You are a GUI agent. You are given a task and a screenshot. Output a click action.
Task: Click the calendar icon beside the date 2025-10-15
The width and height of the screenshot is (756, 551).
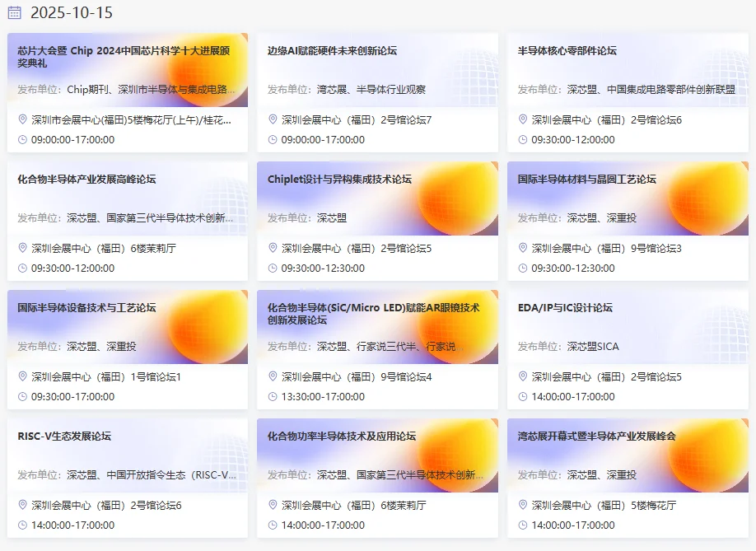tap(15, 13)
